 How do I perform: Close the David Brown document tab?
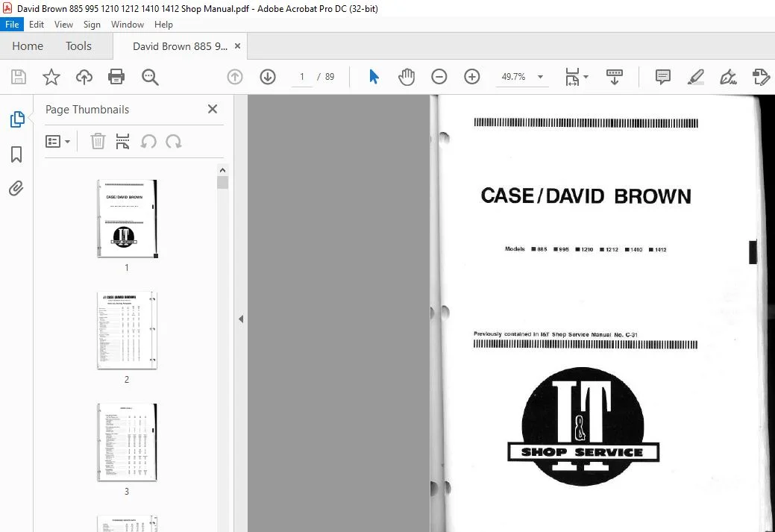click(237, 46)
